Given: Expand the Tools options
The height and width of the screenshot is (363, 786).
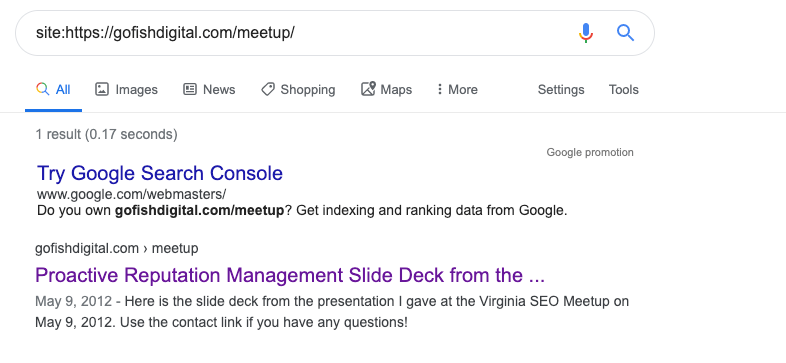Looking at the screenshot, I should coord(624,89).
